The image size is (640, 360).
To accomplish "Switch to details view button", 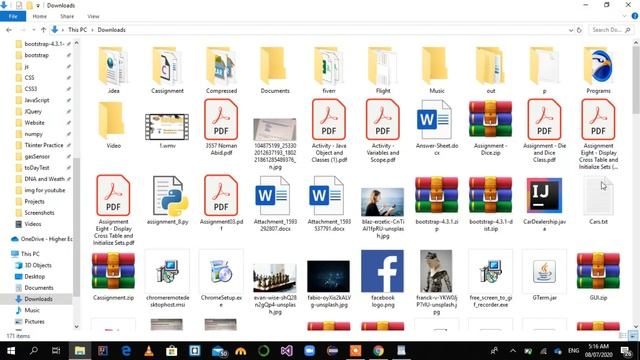I will [x=623, y=336].
